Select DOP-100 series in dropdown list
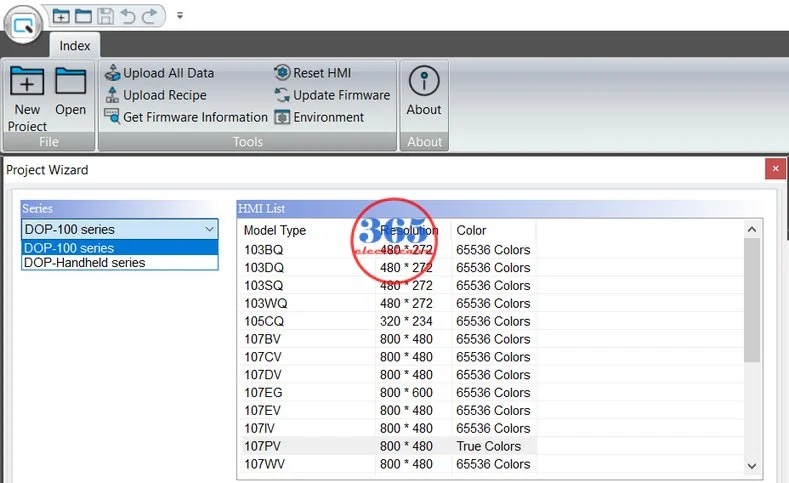 click(x=120, y=248)
